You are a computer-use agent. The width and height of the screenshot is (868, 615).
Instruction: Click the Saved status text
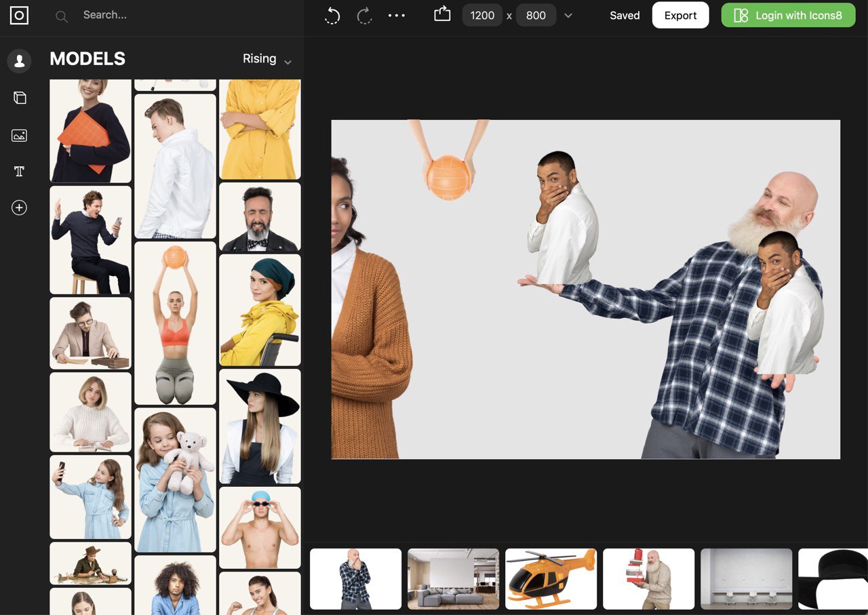tap(625, 16)
